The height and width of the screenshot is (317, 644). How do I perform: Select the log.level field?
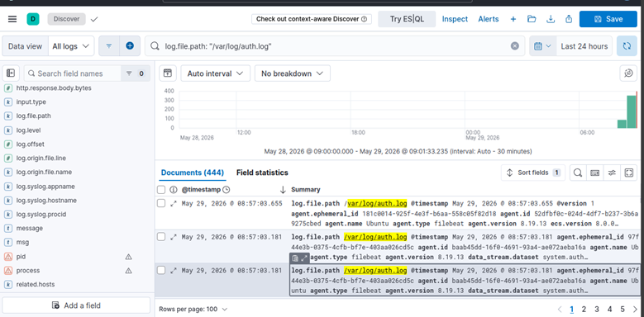point(28,130)
